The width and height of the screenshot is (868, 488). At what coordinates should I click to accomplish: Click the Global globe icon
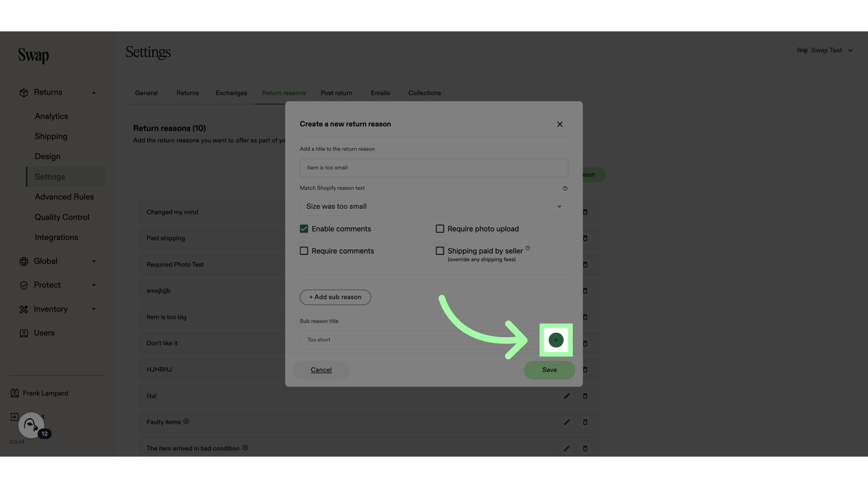[x=24, y=262]
